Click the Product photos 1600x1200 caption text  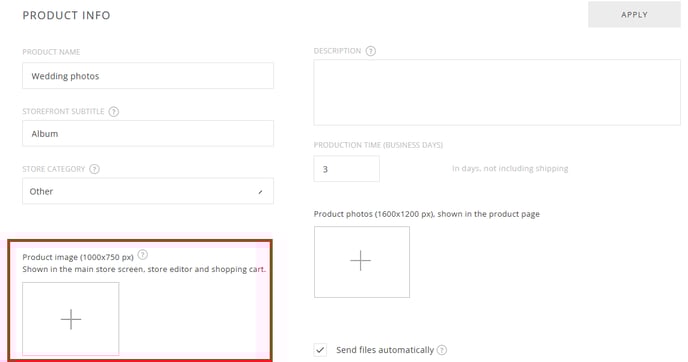point(426,214)
